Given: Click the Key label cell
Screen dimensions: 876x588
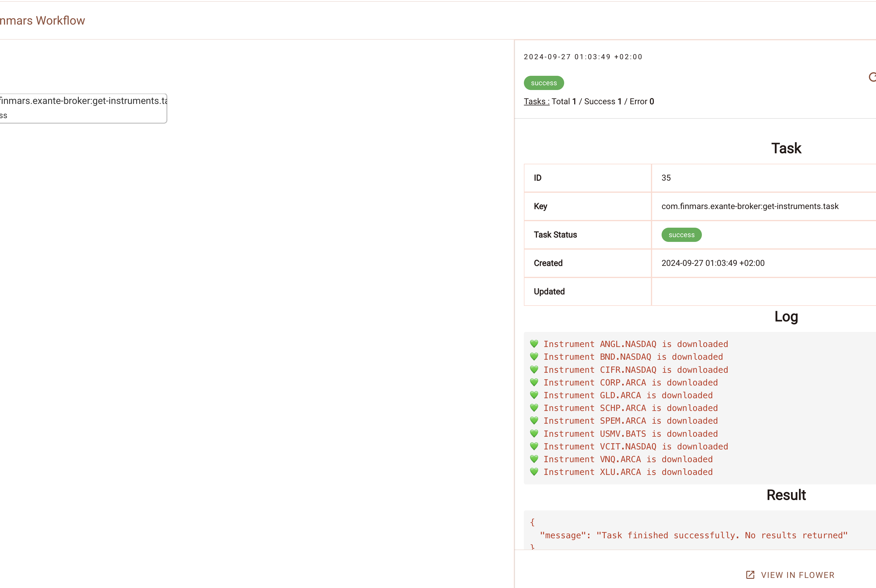Looking at the screenshot, I should pos(587,206).
